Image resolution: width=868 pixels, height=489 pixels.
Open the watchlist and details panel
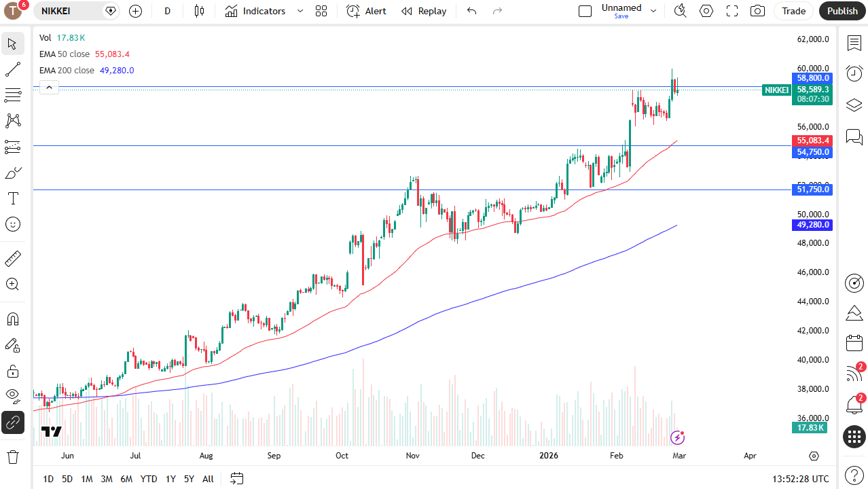854,43
